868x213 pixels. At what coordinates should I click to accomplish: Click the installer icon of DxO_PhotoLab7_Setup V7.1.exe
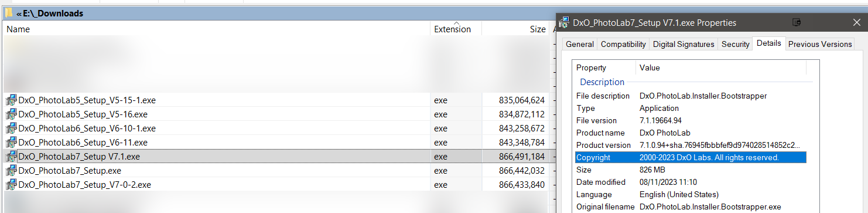(11, 157)
